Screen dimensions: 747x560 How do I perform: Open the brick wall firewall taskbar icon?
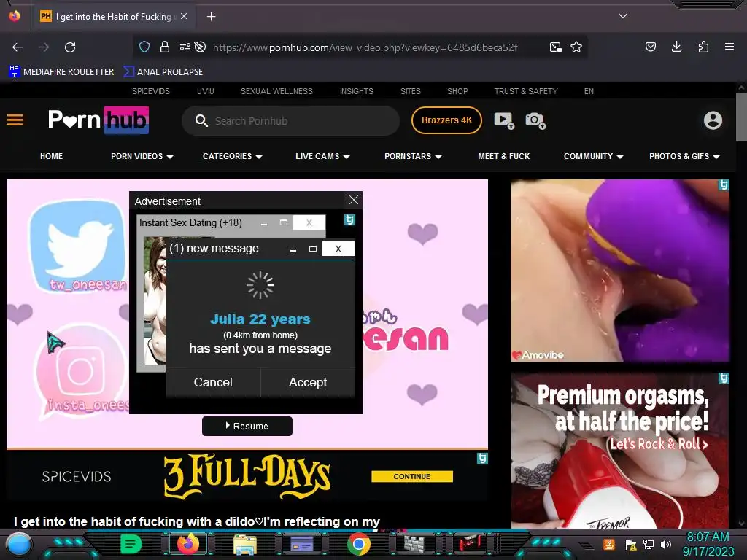(415, 544)
